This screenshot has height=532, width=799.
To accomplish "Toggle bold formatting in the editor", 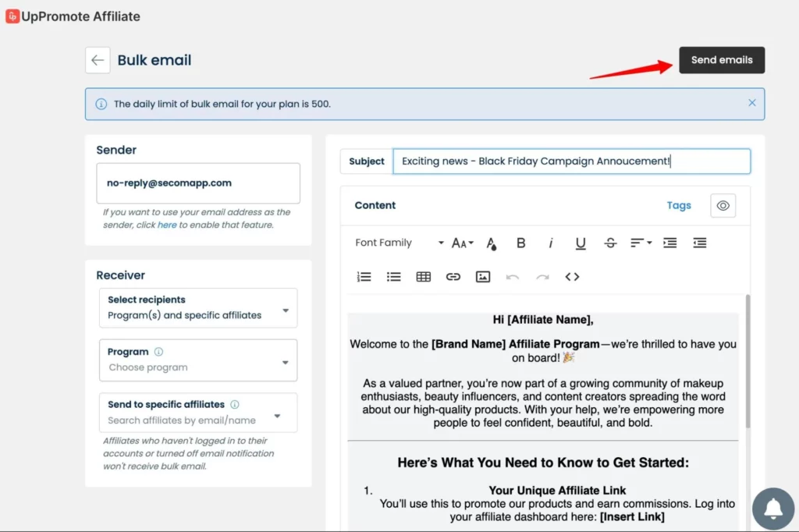I will (x=520, y=243).
